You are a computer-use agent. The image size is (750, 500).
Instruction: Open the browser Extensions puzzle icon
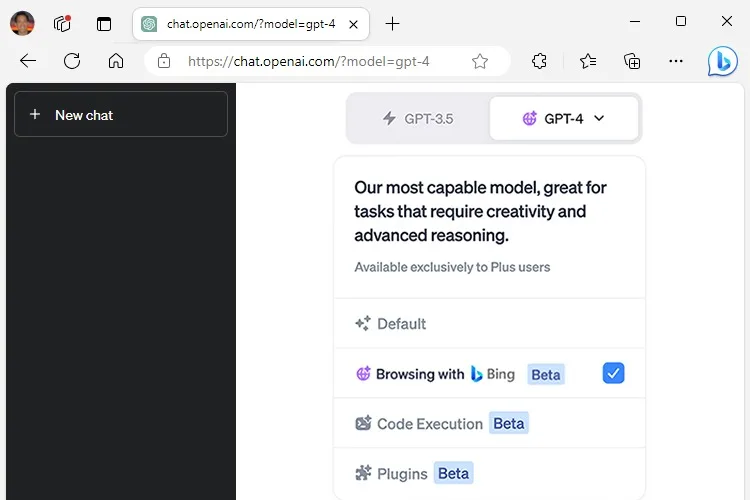[x=539, y=61]
